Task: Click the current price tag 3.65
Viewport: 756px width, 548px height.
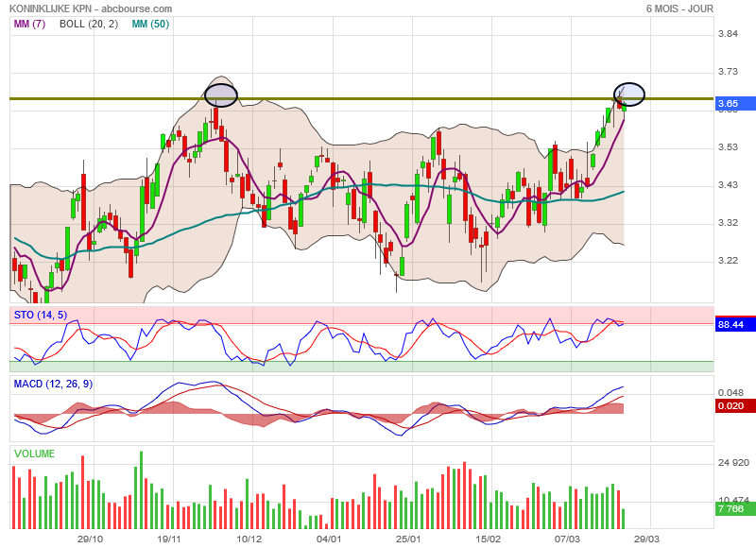Action: tap(735, 104)
